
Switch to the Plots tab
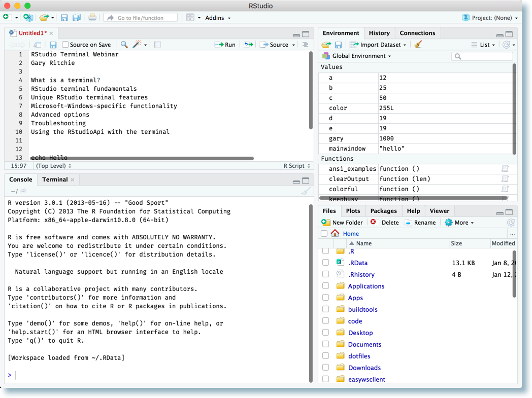coord(353,211)
